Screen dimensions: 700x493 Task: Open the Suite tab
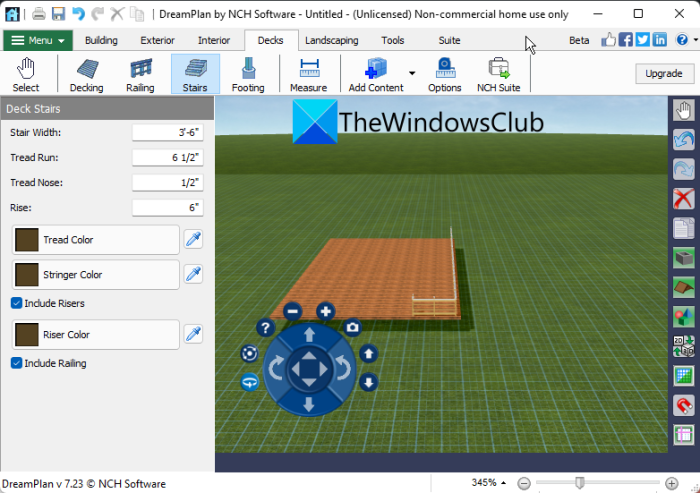pos(449,40)
